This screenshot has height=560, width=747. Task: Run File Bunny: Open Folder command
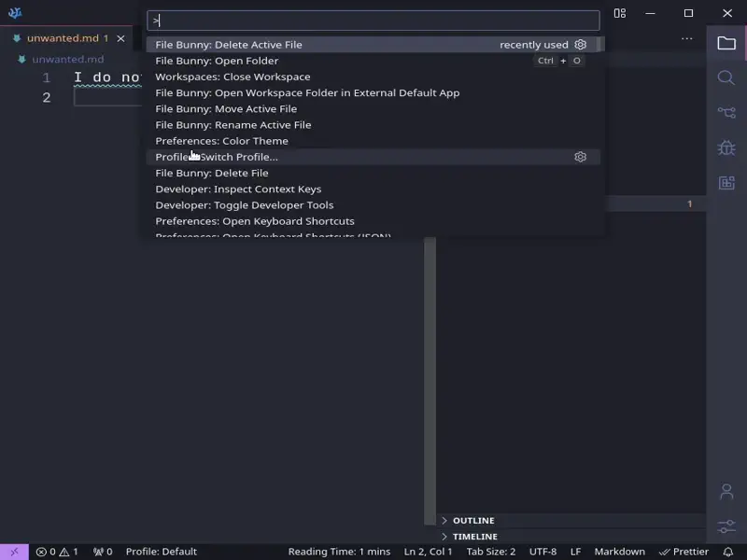pyautogui.click(x=373, y=61)
